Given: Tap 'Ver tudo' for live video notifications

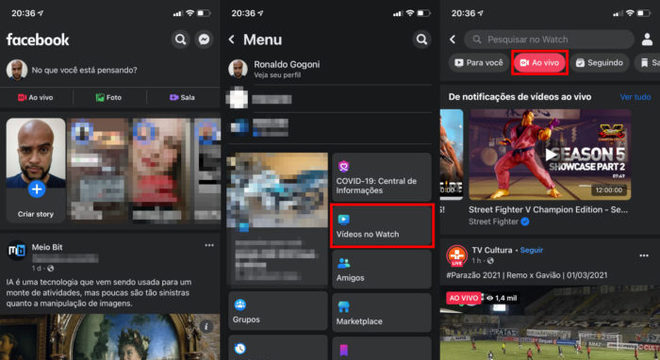Looking at the screenshot, I should point(635,97).
